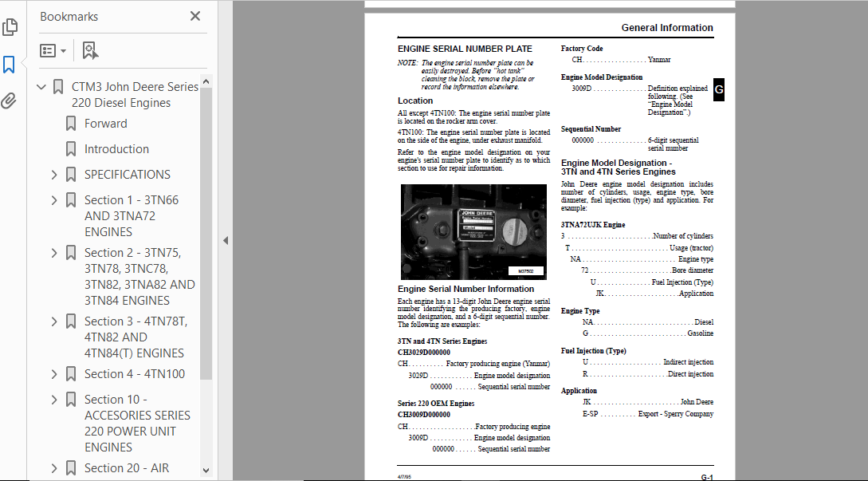This screenshot has height=481, width=868.
Task: Click the Fuel Injection (Type) heading
Action: click(x=594, y=351)
